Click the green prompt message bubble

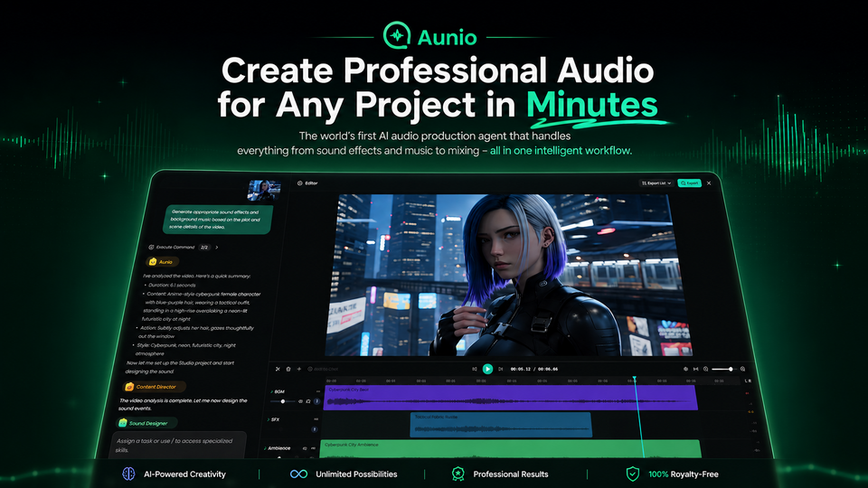218,220
